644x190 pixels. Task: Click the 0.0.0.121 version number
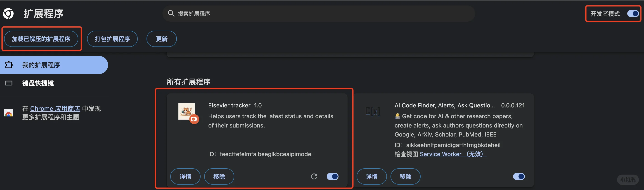click(x=513, y=105)
